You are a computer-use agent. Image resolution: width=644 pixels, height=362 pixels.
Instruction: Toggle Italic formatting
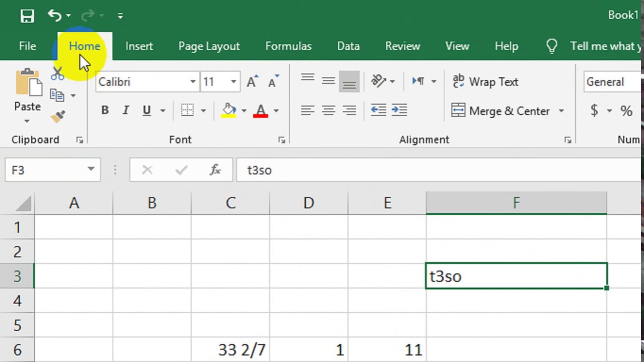tap(125, 111)
